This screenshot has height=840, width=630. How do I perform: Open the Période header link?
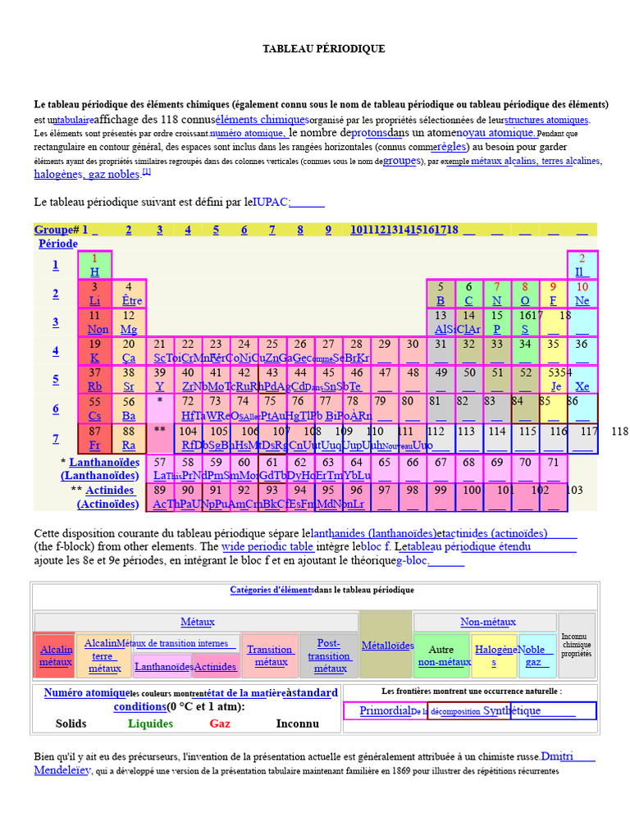[58, 244]
